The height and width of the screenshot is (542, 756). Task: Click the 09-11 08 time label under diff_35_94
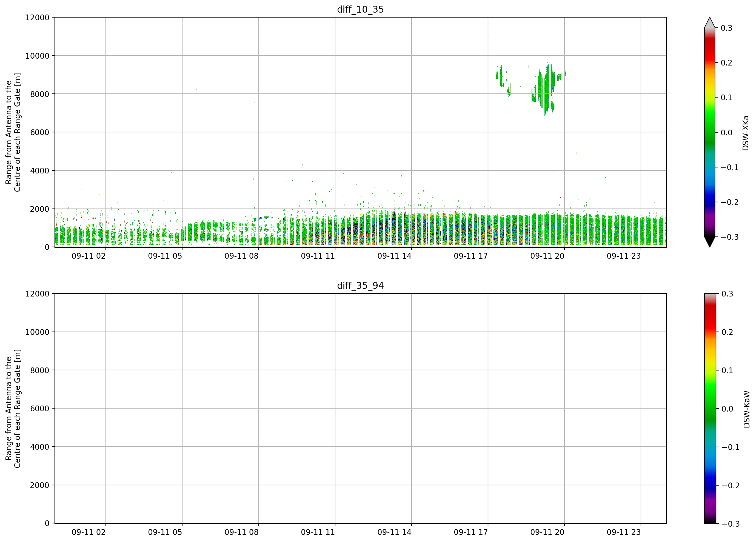click(242, 532)
